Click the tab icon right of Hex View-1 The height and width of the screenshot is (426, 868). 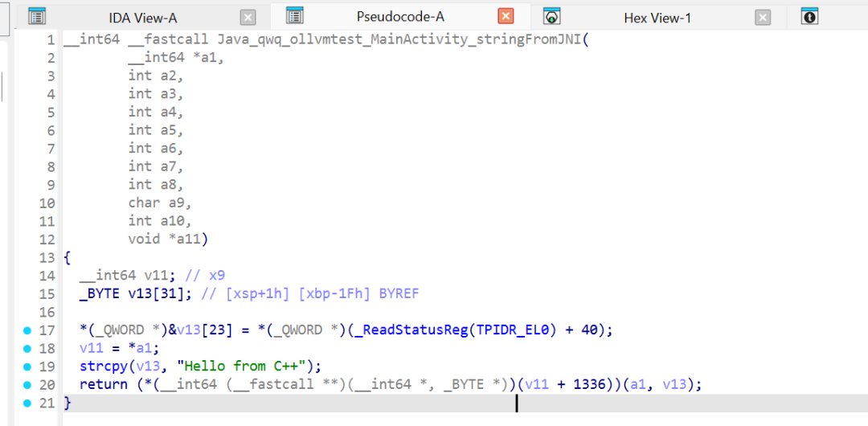click(809, 16)
